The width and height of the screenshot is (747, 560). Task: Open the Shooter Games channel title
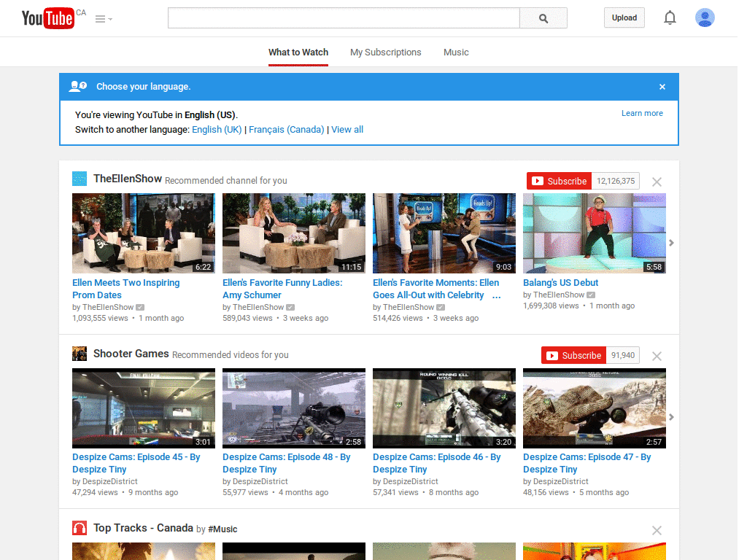pos(131,354)
